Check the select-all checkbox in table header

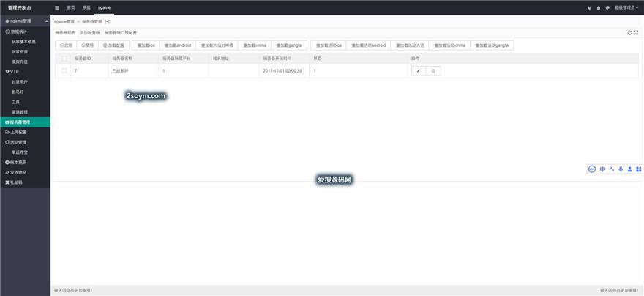coord(64,58)
